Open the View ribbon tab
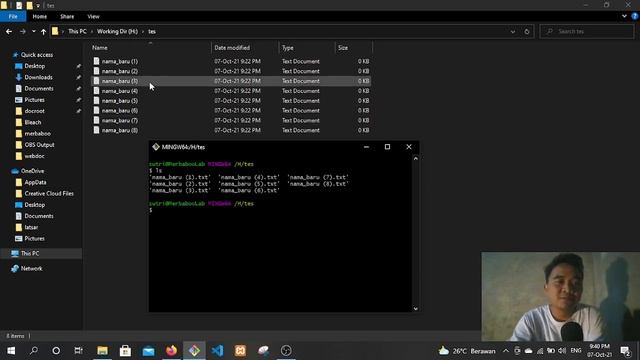 pos(93,16)
